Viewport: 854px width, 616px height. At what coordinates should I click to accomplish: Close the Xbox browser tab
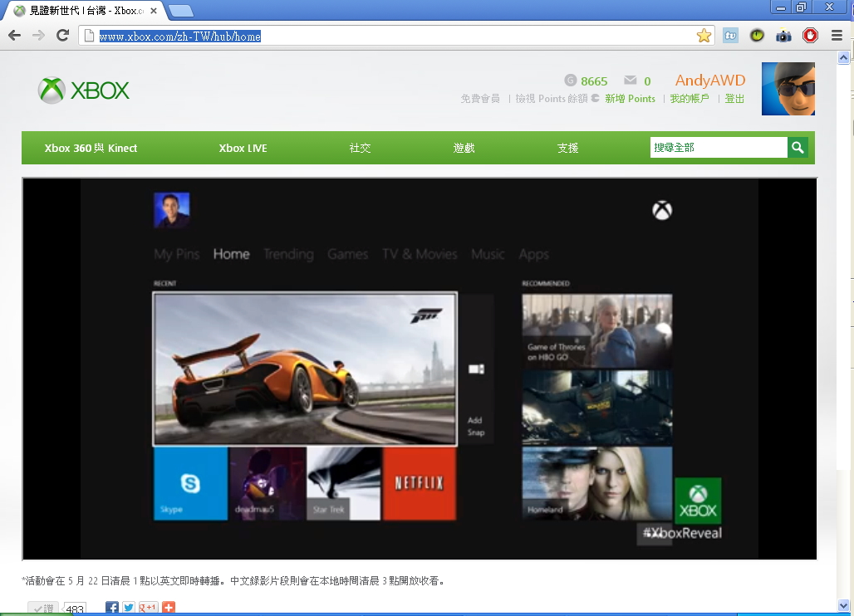(x=154, y=10)
